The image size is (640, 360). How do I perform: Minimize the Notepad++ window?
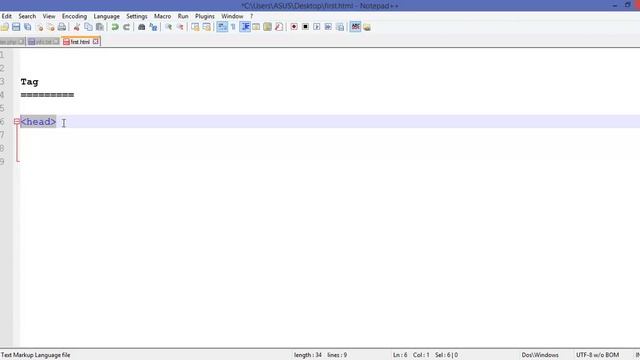point(615,5)
